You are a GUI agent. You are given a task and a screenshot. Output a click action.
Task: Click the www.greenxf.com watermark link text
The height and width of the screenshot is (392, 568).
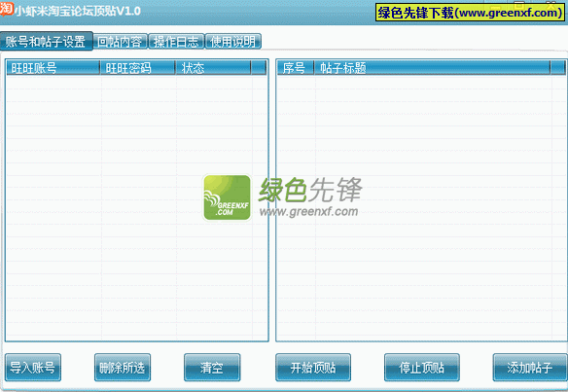[309, 211]
